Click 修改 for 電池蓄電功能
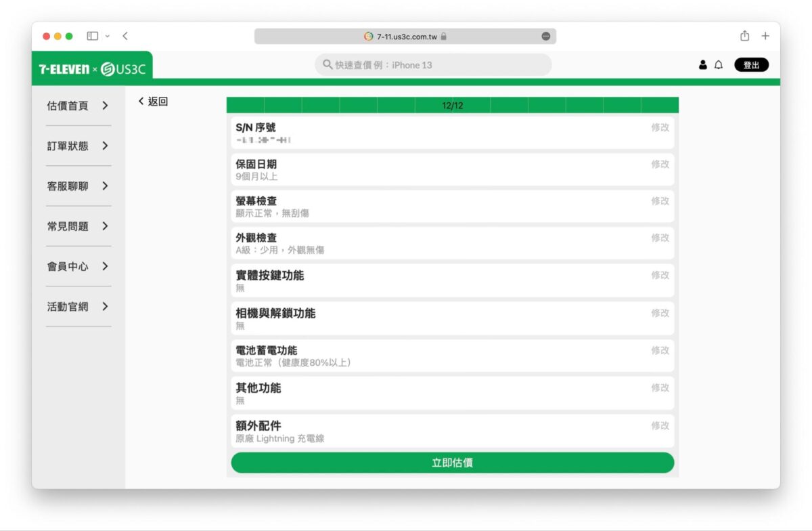The width and height of the screenshot is (812, 531). click(660, 350)
